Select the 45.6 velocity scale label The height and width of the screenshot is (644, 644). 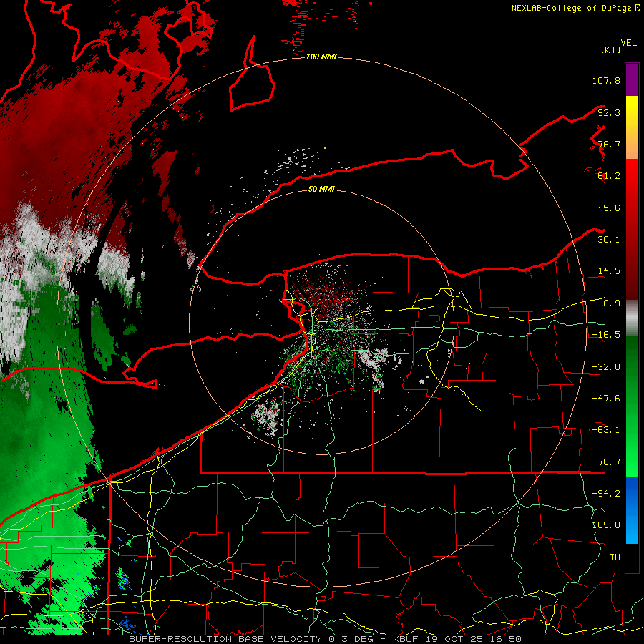click(x=609, y=208)
